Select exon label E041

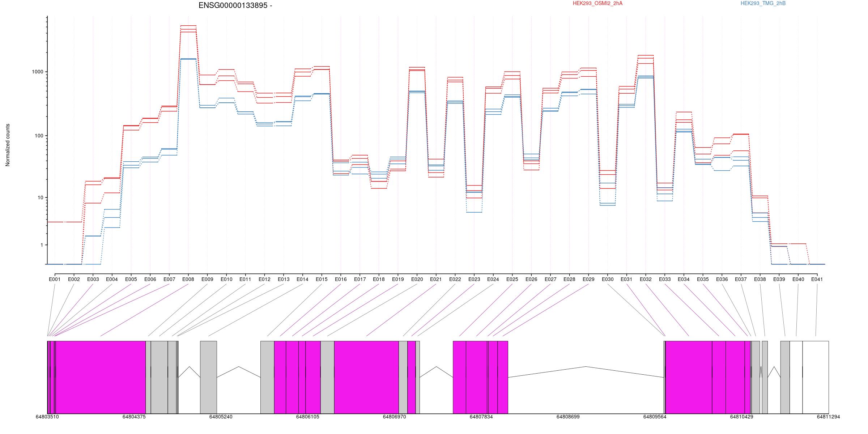click(817, 279)
